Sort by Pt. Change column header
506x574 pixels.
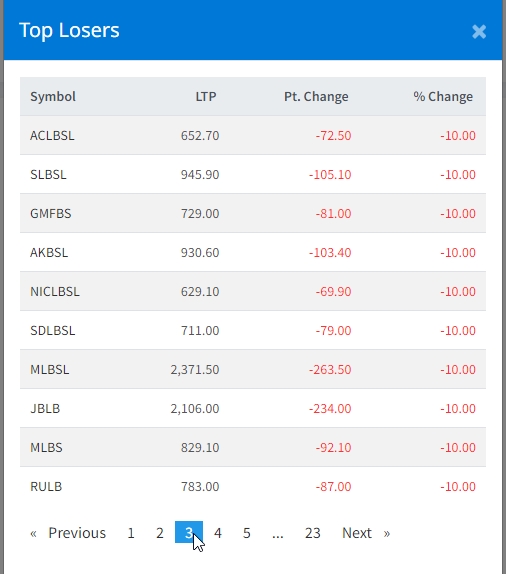316,96
